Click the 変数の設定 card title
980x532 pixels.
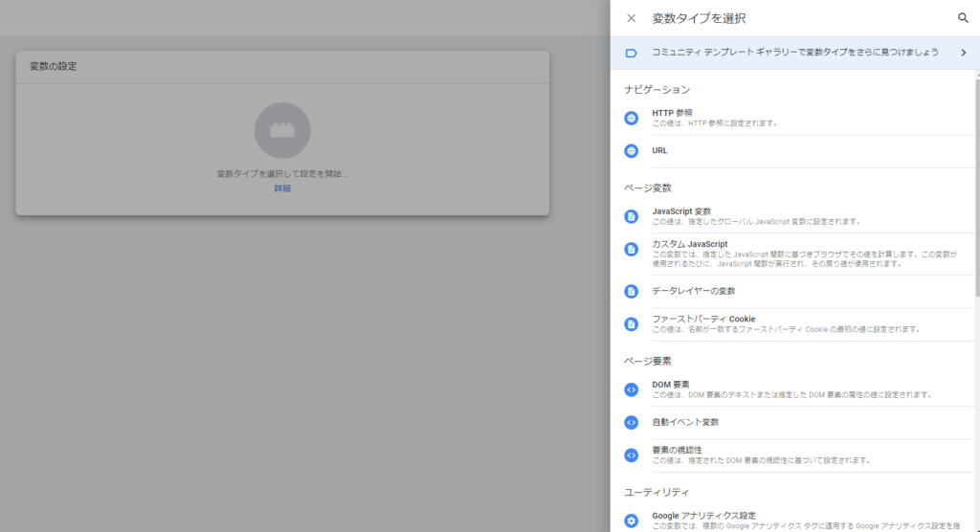[x=54, y=66]
